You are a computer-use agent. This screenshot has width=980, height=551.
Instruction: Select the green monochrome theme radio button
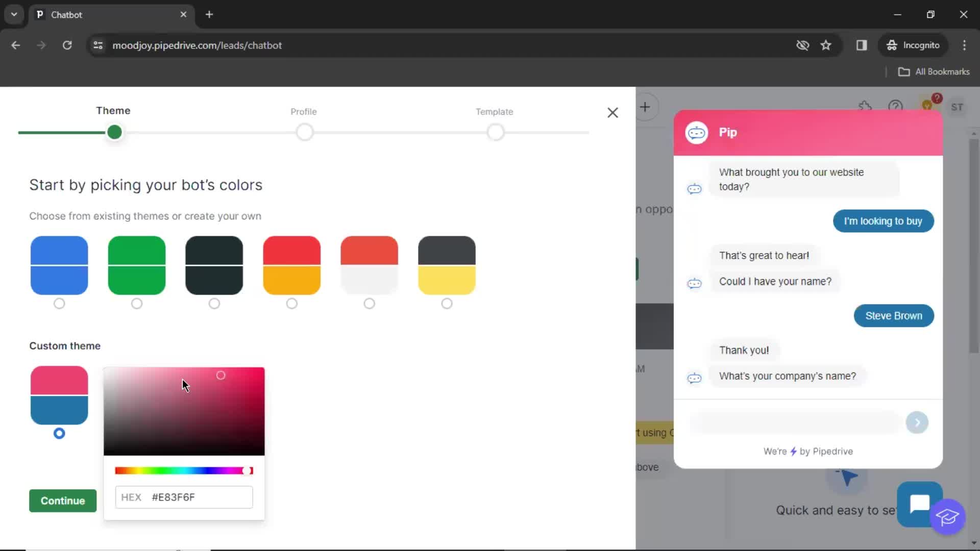(x=137, y=304)
